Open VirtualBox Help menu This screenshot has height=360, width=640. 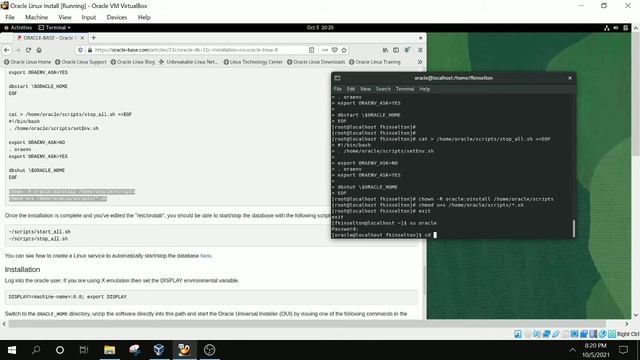click(144, 17)
